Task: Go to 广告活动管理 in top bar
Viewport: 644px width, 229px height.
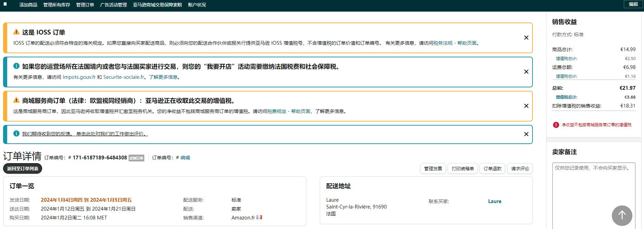Action: [x=113, y=5]
